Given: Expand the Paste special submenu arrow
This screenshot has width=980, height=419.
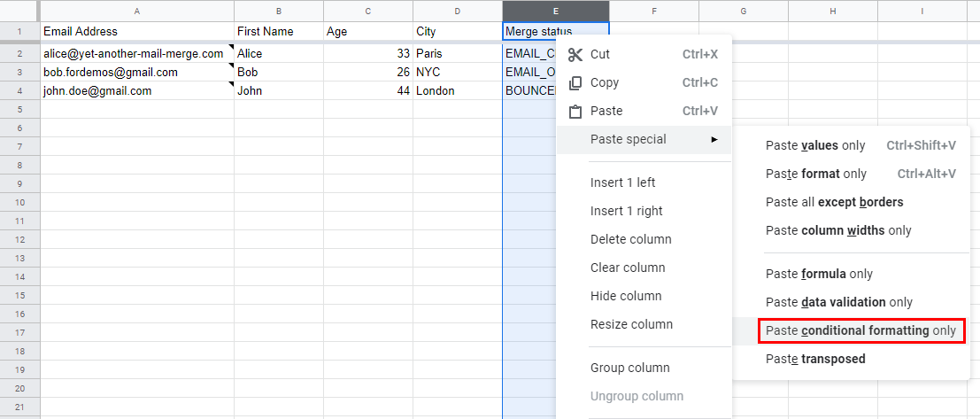Looking at the screenshot, I should (x=714, y=139).
